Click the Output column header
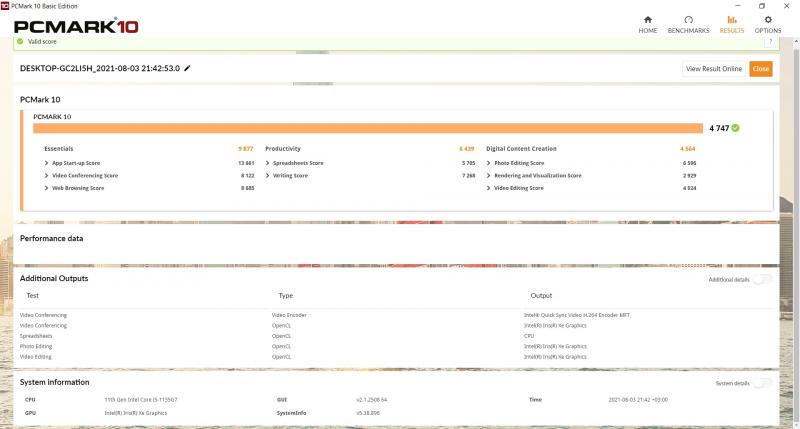Viewport: 800px width, 429px height. (541, 295)
